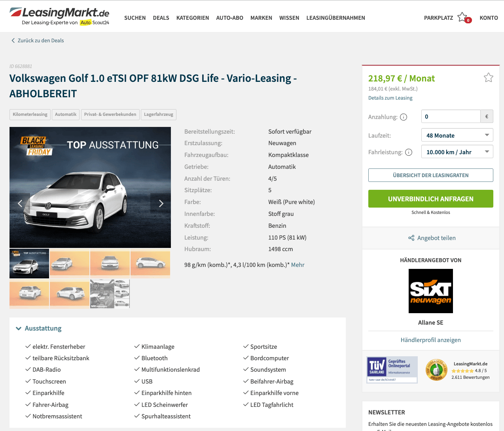Viewport: 504px width, 431px height.
Task: Open Händlerprofil anzeigen link
Action: point(431,340)
